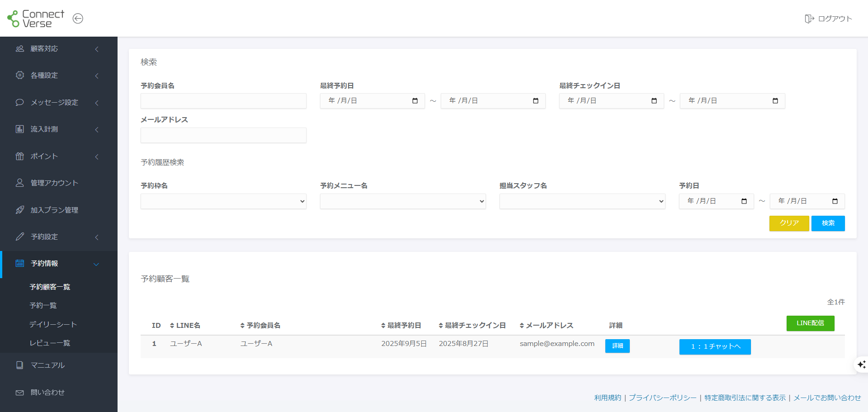Click the 加入プラン管理 rocket icon
Image resolution: width=868 pixels, height=412 pixels.
click(x=20, y=210)
